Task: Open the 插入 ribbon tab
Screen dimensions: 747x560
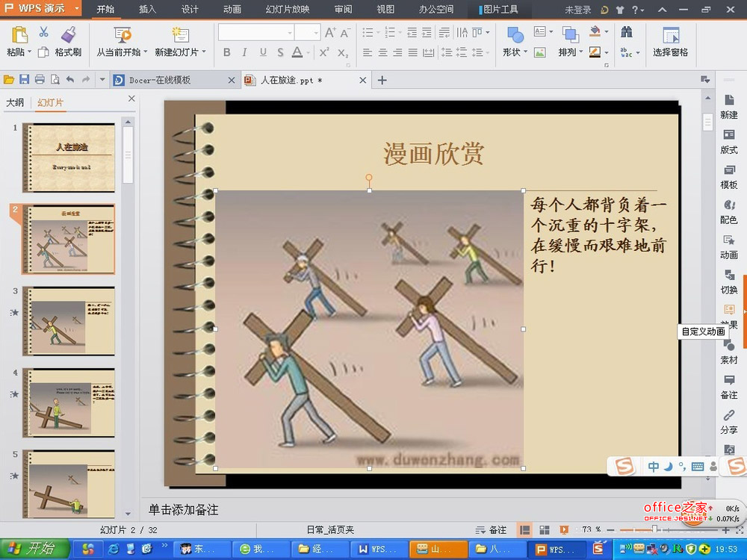Action: pos(148,10)
